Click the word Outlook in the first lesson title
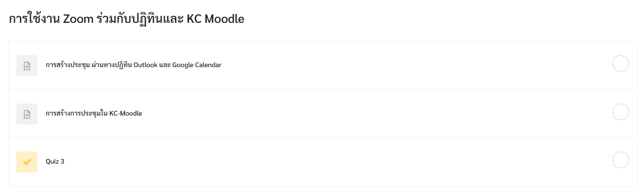Viewport: 644px width, 193px height. [145, 65]
